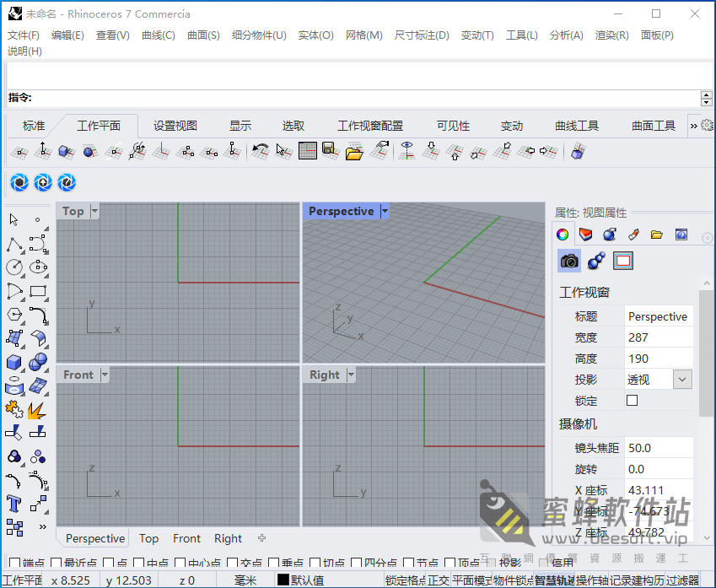This screenshot has width=716, height=588.
Task: Click the command history stepper arrows
Action: pyautogui.click(x=707, y=98)
